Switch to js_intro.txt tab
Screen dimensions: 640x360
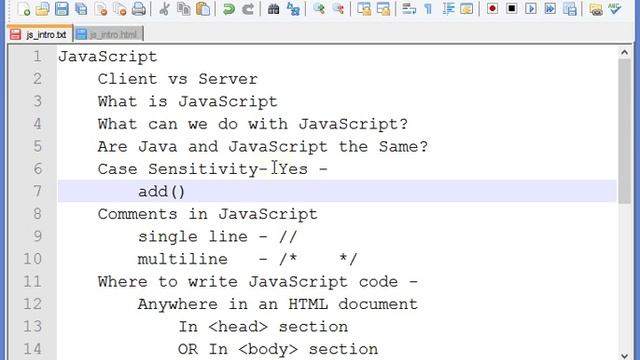coord(40,34)
